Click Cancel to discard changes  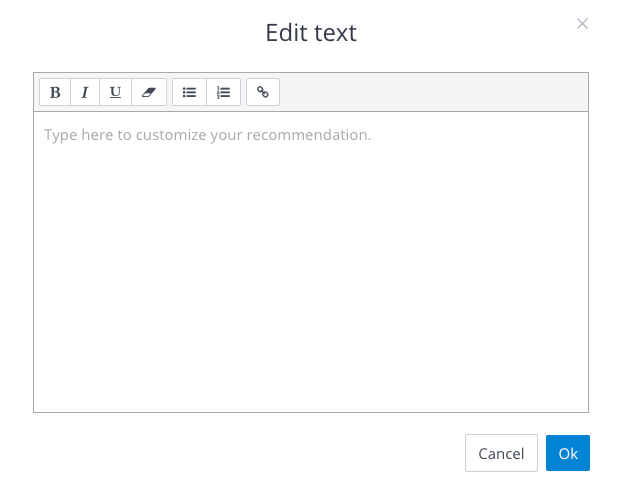coord(501,453)
